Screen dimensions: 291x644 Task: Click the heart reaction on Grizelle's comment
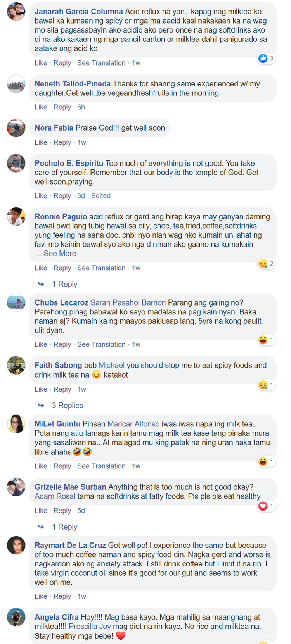(x=263, y=506)
